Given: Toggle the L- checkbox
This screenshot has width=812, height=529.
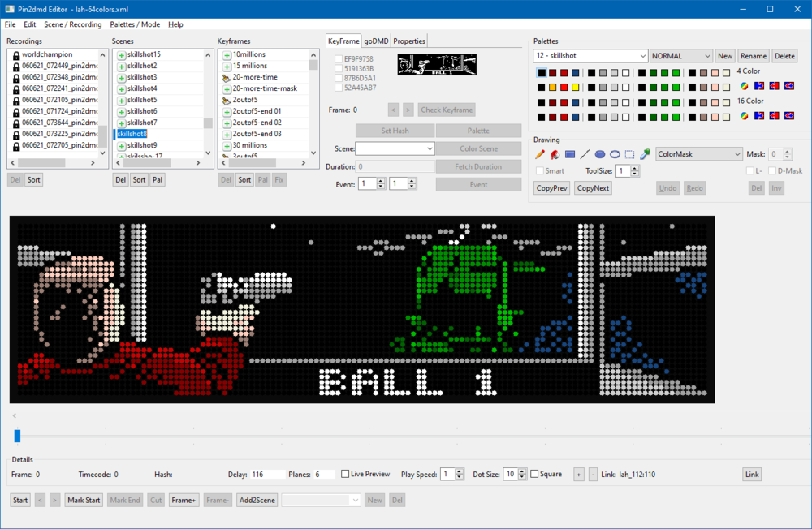Looking at the screenshot, I should pos(749,171).
